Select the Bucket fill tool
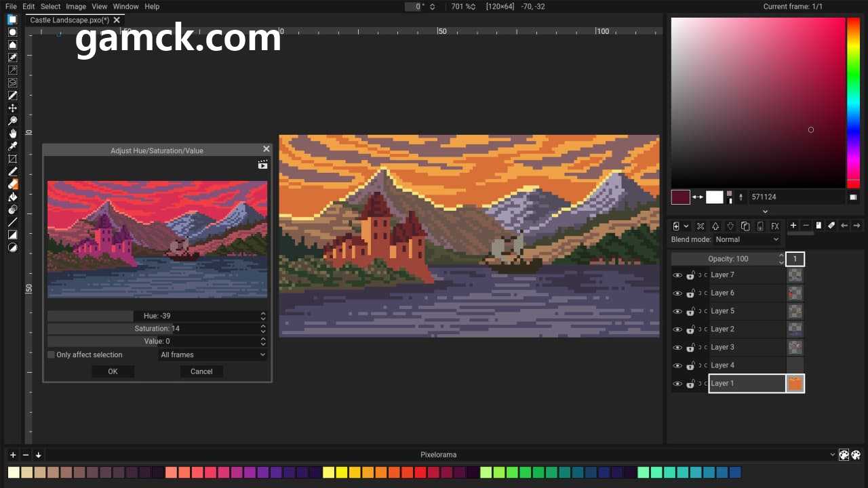The image size is (868, 488). 12,197
